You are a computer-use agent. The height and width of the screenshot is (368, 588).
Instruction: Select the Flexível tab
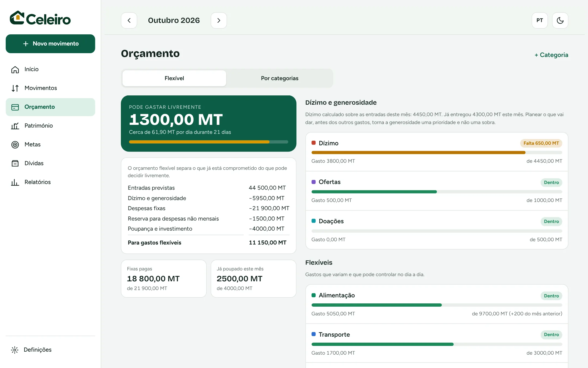coord(174,78)
